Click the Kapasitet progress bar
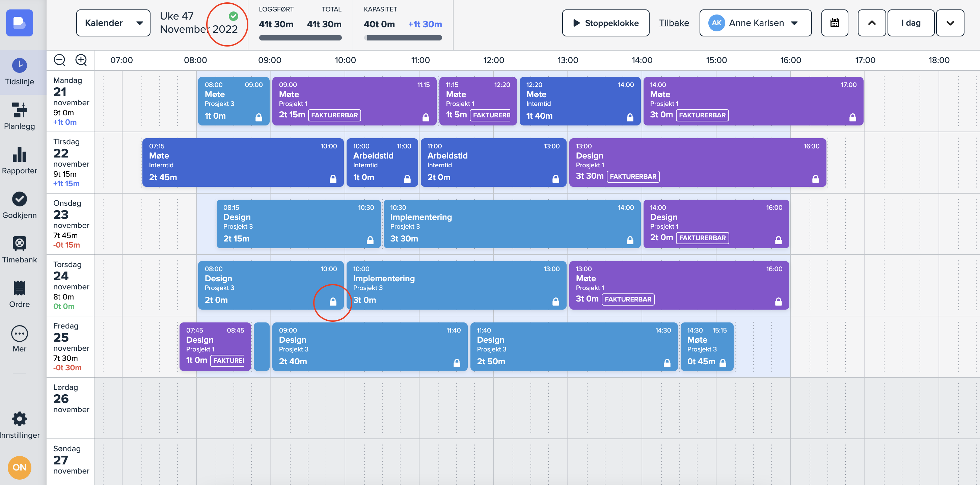Screen dimensions: 980x485 click(404, 38)
